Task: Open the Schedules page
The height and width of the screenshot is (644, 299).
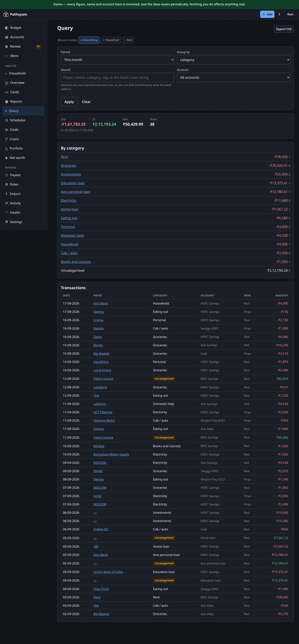Action: (x=23, y=120)
